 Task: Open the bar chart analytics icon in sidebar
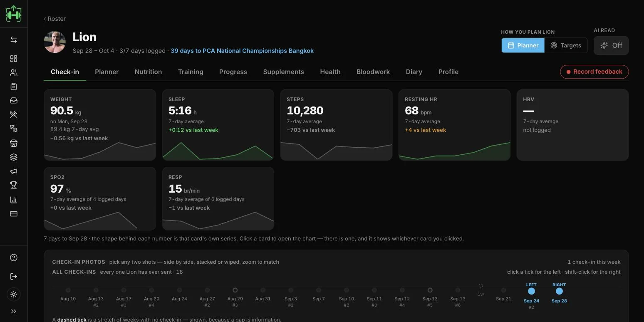(14, 200)
